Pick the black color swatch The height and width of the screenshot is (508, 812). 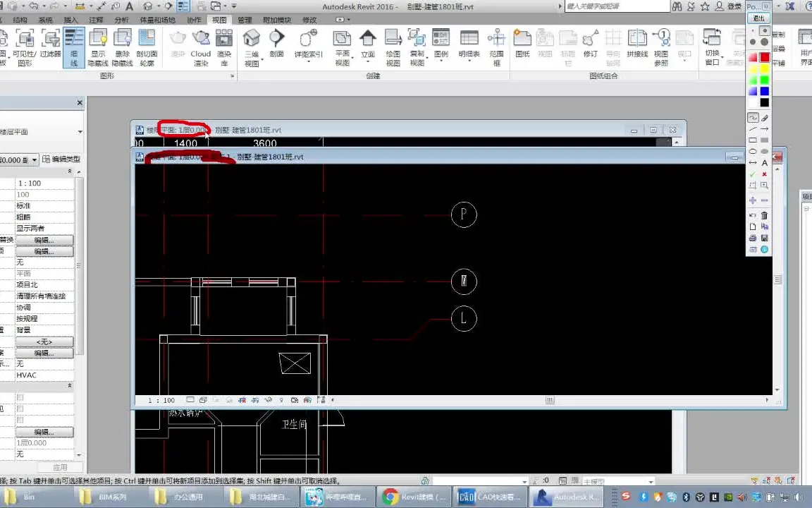764,102
